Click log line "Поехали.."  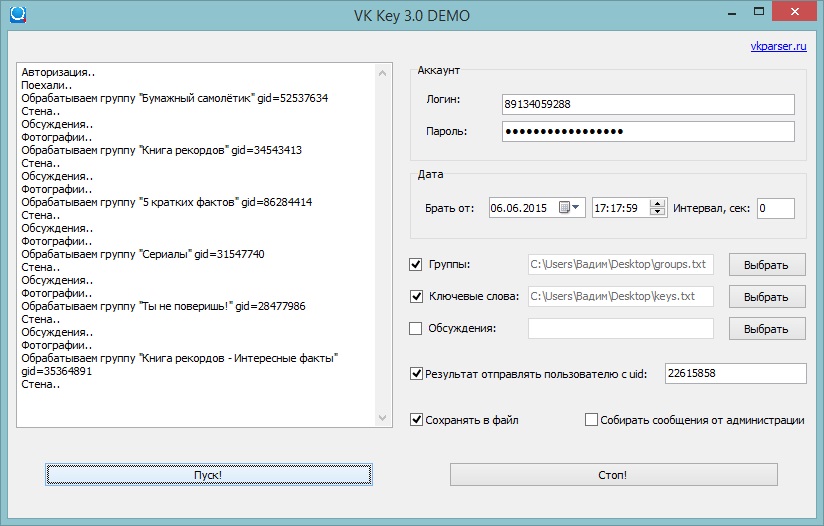coord(46,85)
